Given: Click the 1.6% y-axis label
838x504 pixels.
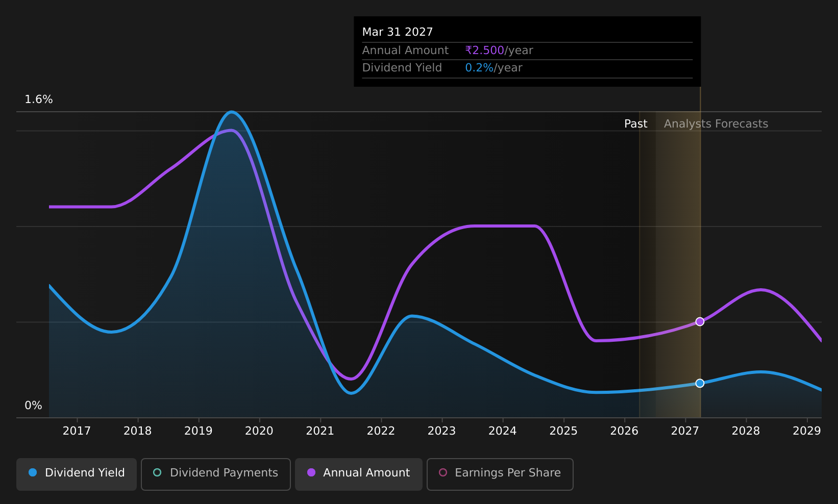Looking at the screenshot, I should click(x=39, y=99).
